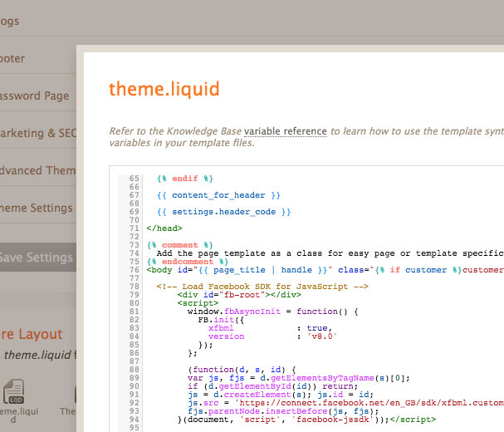Click the Load Facebook SDK comment line
This screenshot has width=504, height=432.
point(262,287)
